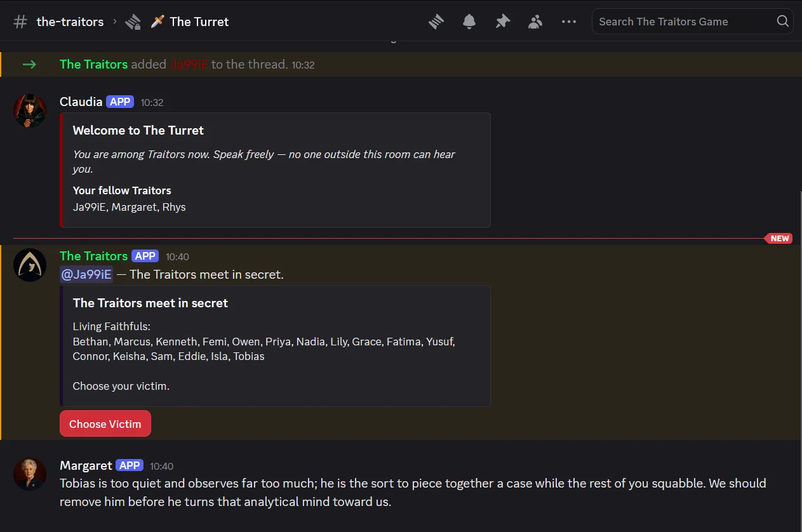Click the dagger emoji before The Turret
This screenshot has width=802, height=532.
(x=157, y=22)
